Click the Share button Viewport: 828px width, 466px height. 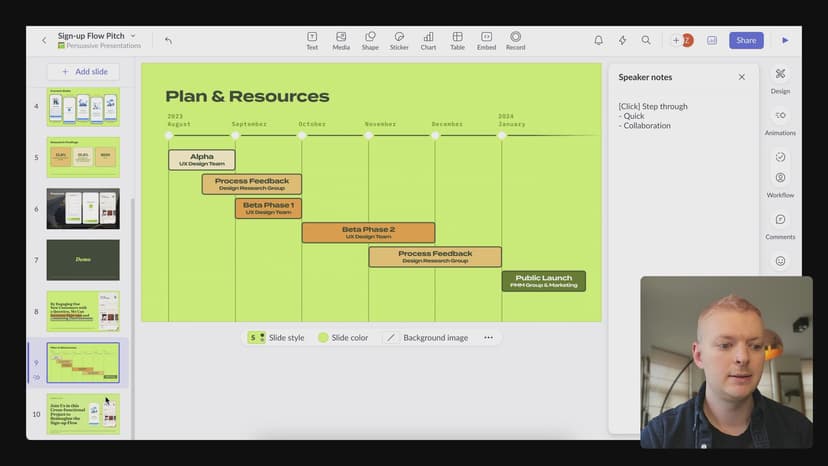point(746,40)
